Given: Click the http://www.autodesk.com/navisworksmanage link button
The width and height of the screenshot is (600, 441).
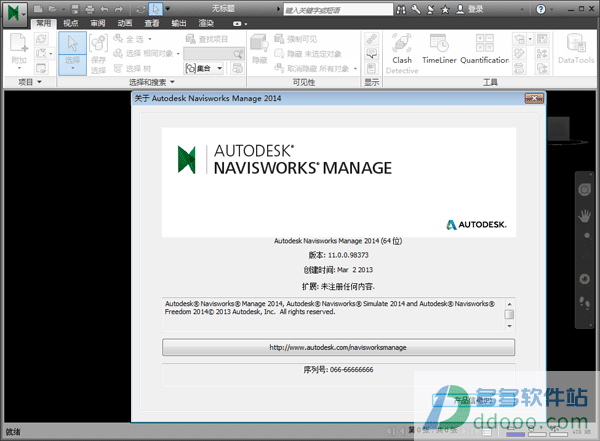Looking at the screenshot, I should (x=338, y=347).
